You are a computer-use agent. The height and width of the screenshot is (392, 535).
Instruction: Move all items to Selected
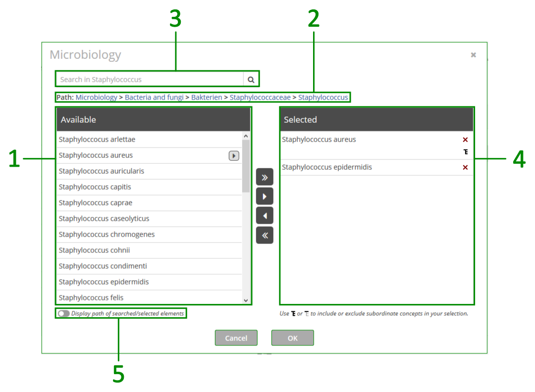(265, 177)
